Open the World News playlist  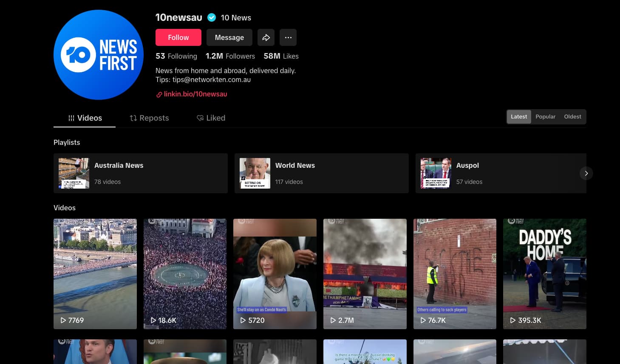(322, 173)
